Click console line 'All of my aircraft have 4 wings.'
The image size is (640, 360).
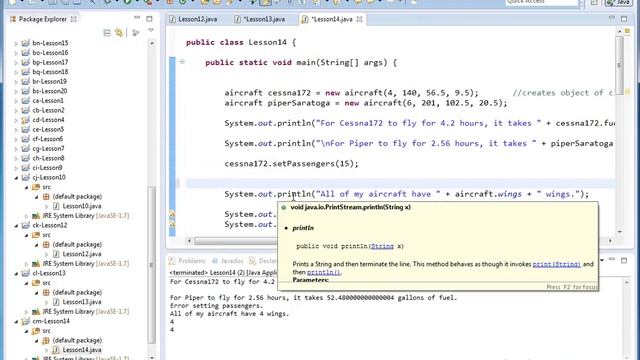point(229,314)
